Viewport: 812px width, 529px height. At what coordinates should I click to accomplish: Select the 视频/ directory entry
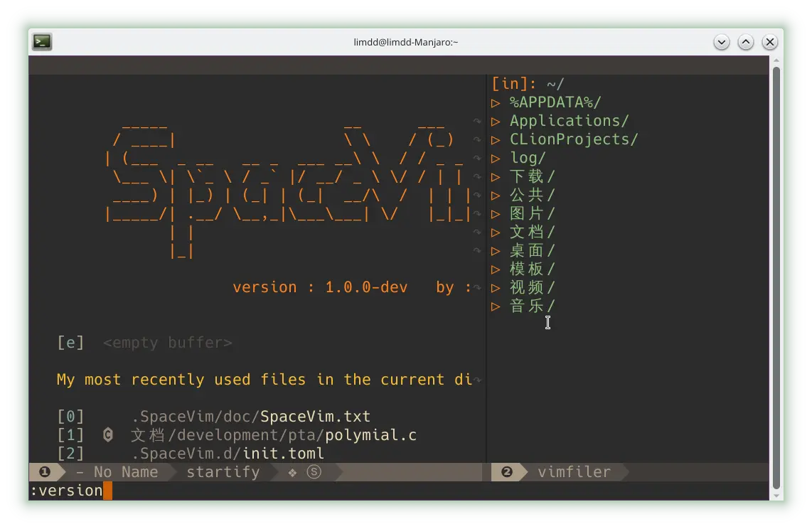tap(533, 288)
